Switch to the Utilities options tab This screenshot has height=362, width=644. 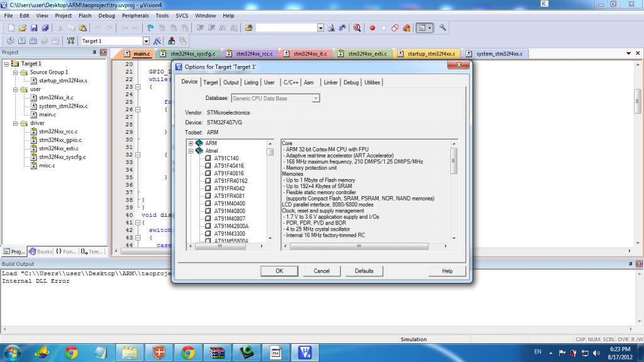(x=372, y=82)
